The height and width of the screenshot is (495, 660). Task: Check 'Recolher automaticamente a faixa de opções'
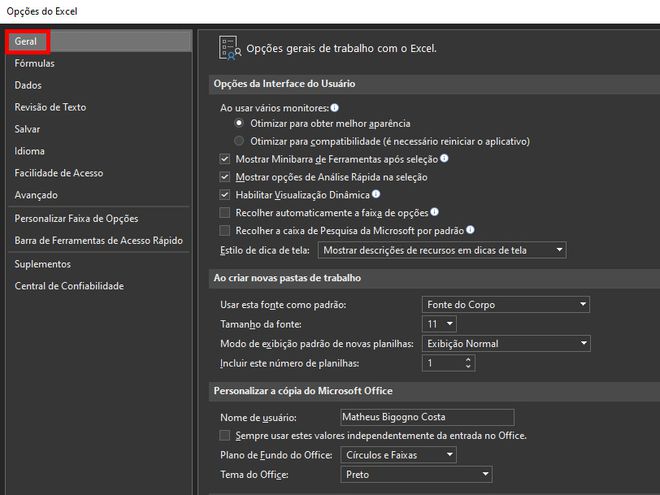pos(225,213)
